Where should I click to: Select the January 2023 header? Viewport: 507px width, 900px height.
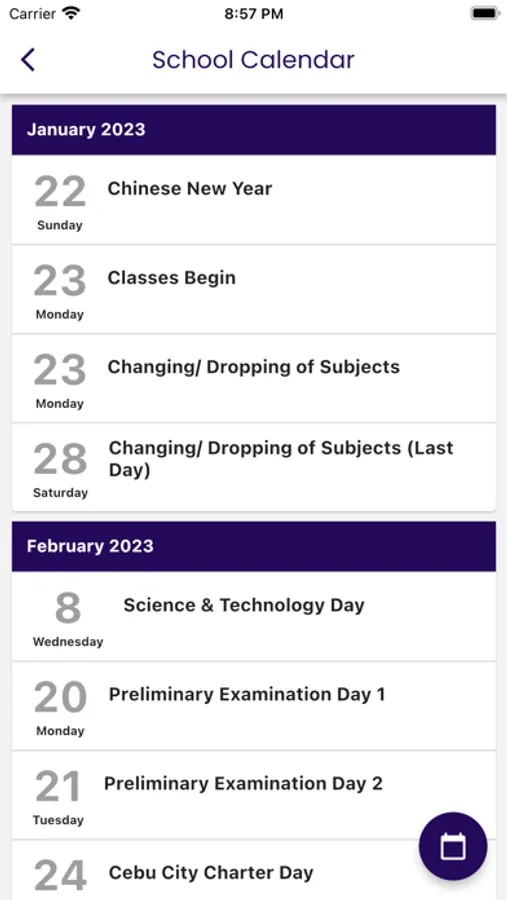[254, 130]
